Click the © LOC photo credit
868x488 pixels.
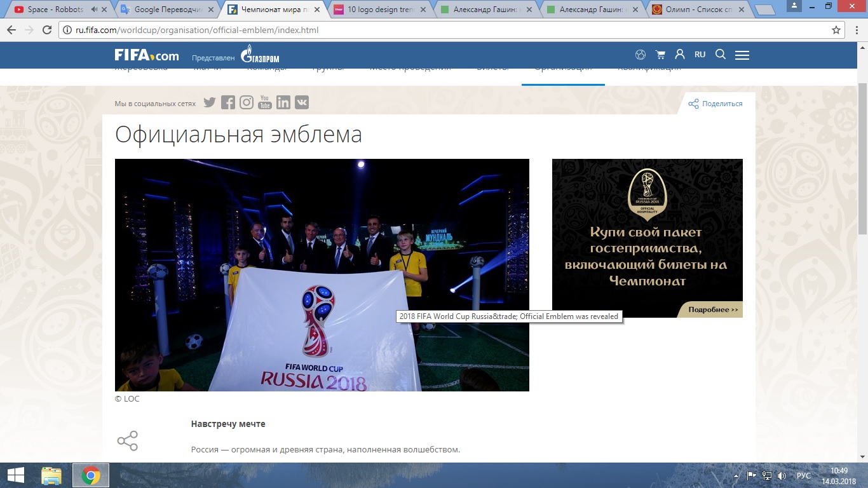127,399
